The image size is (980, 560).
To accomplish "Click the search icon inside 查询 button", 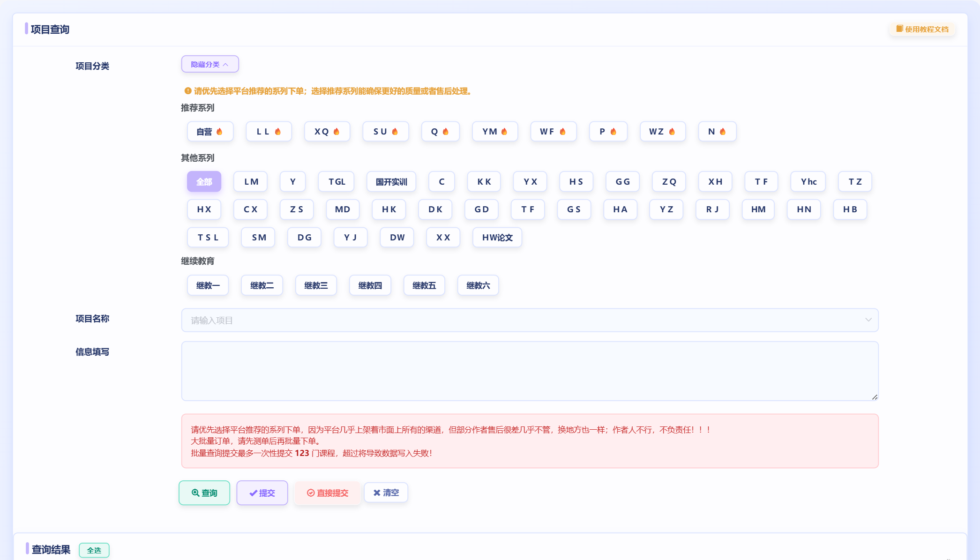I will (x=196, y=493).
